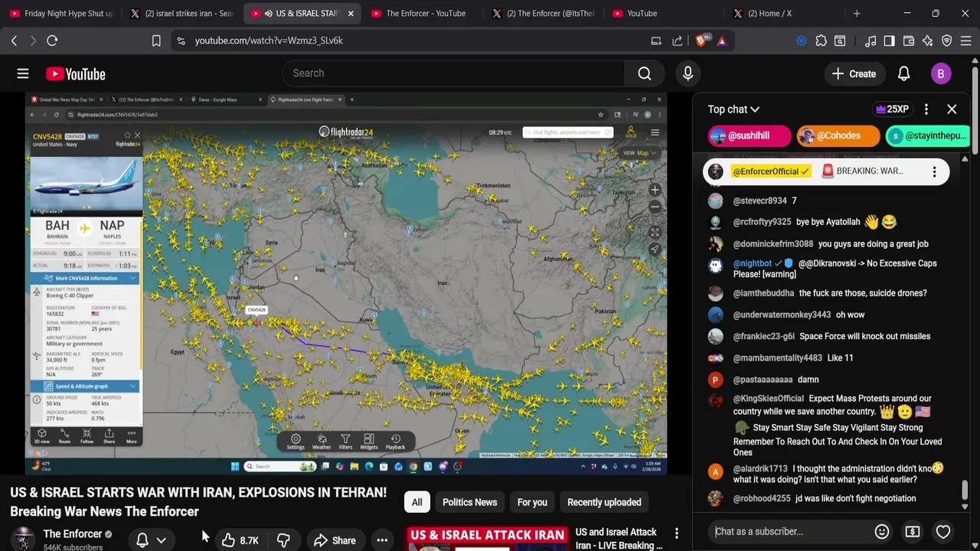Open options for US and Israel Attack video

676,533
